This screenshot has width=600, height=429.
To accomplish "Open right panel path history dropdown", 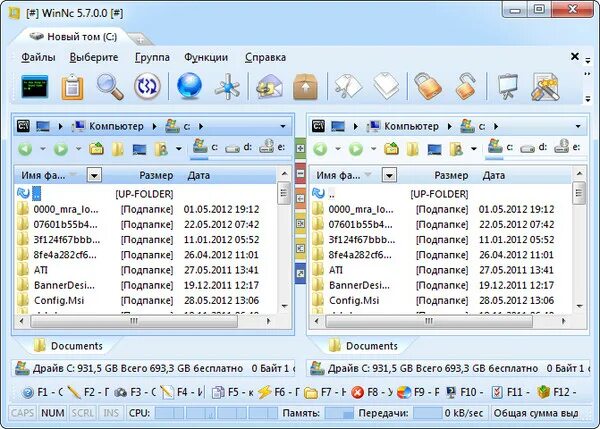I will [x=578, y=126].
